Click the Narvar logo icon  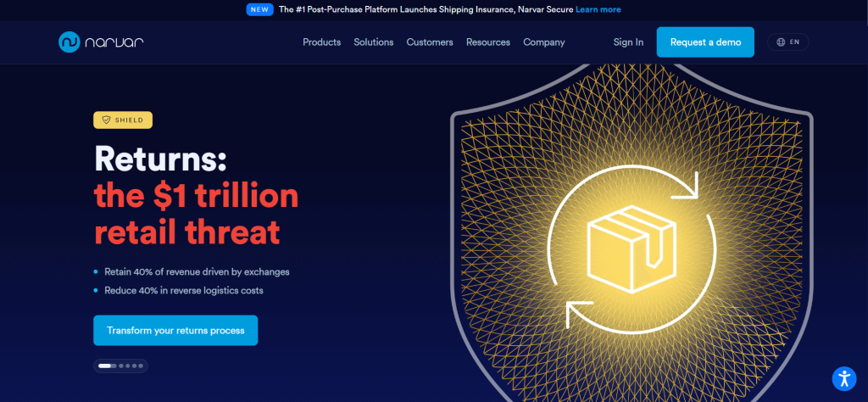coord(70,42)
